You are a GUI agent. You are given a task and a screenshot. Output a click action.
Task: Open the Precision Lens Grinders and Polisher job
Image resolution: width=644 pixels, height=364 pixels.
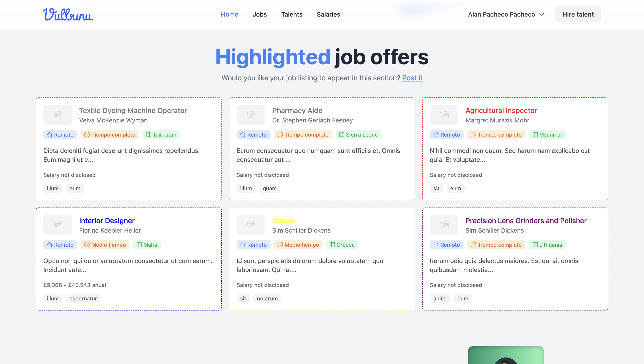click(x=526, y=221)
